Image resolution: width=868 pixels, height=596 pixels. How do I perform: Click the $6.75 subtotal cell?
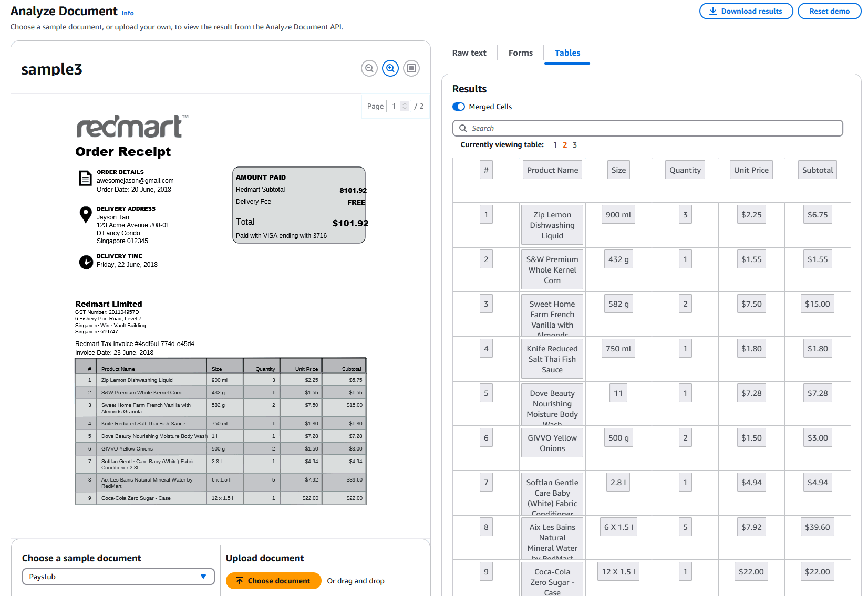(818, 214)
